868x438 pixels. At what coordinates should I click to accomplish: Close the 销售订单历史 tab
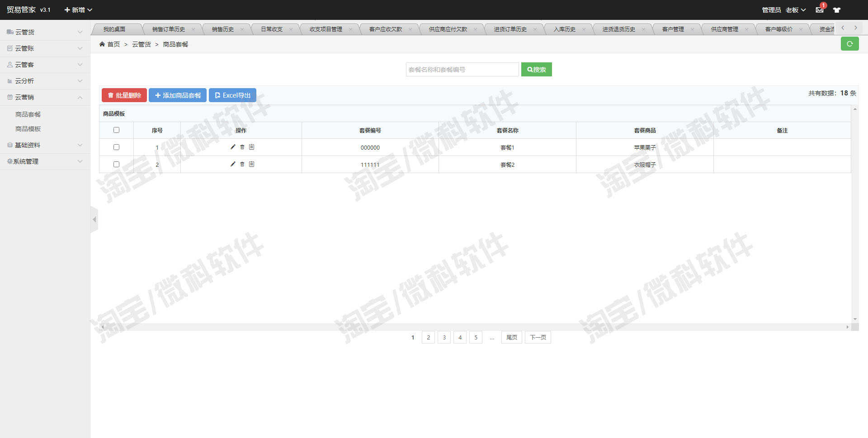193,29
